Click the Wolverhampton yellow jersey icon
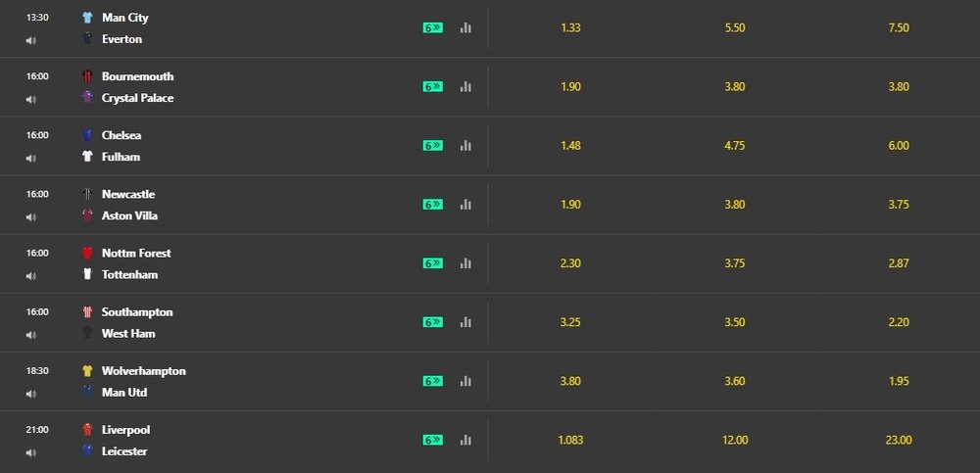980x473 pixels. 87,370
